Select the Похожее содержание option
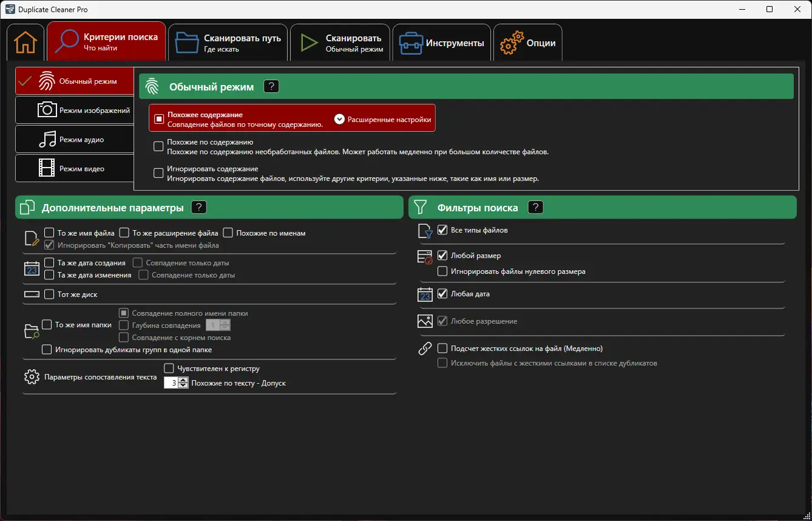 click(159, 118)
